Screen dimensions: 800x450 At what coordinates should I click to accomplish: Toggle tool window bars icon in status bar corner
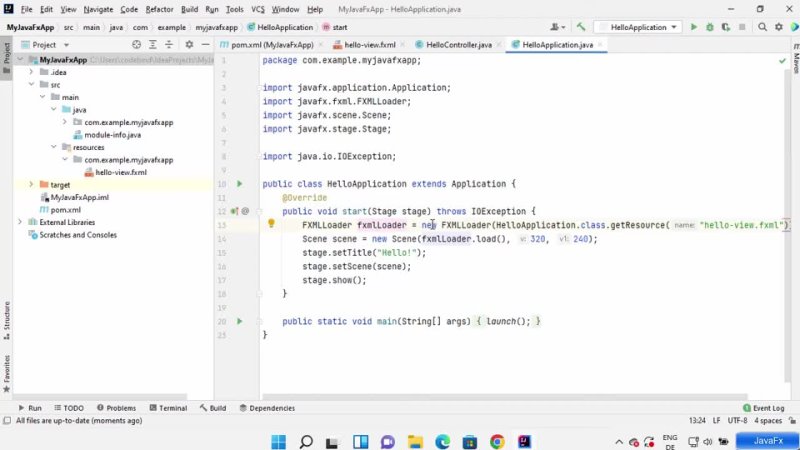point(7,421)
